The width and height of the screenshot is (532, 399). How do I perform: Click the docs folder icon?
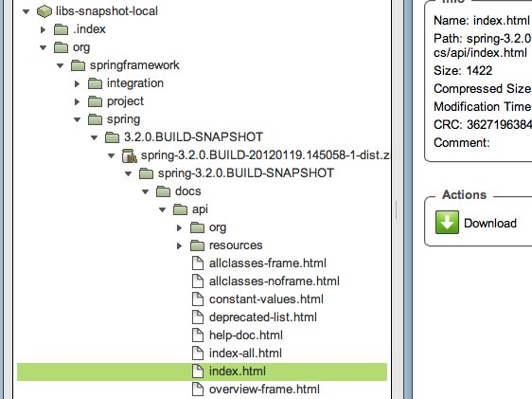163,191
